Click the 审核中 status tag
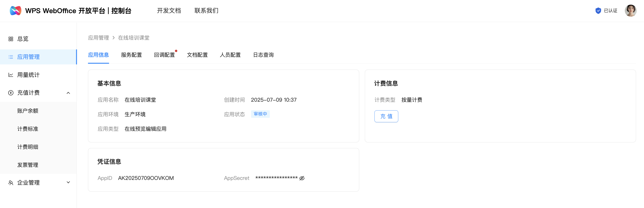644x208 pixels. [x=260, y=114]
